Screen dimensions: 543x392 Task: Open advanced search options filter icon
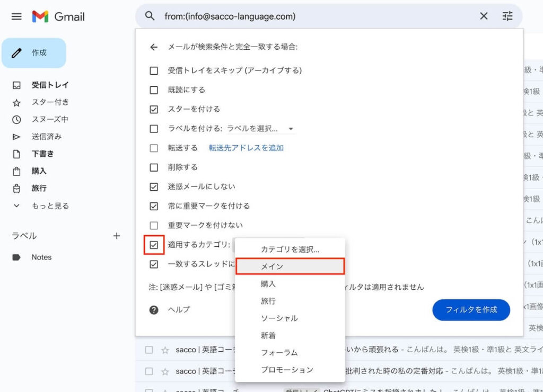tap(507, 16)
